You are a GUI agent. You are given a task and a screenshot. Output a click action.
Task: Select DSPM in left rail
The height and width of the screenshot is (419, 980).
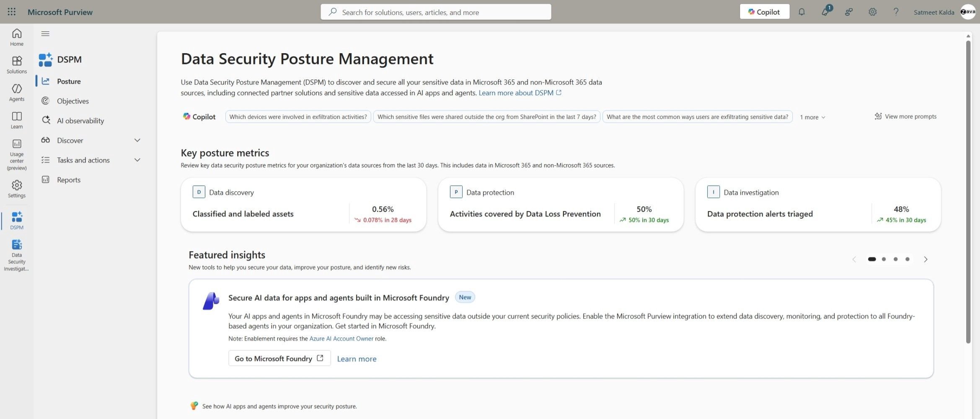click(17, 221)
